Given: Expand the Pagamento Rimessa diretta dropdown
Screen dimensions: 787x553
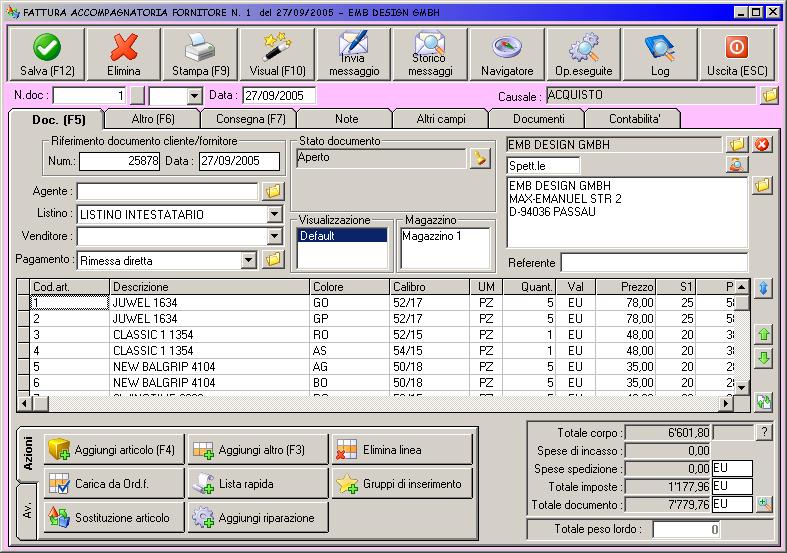Looking at the screenshot, I should [x=249, y=260].
